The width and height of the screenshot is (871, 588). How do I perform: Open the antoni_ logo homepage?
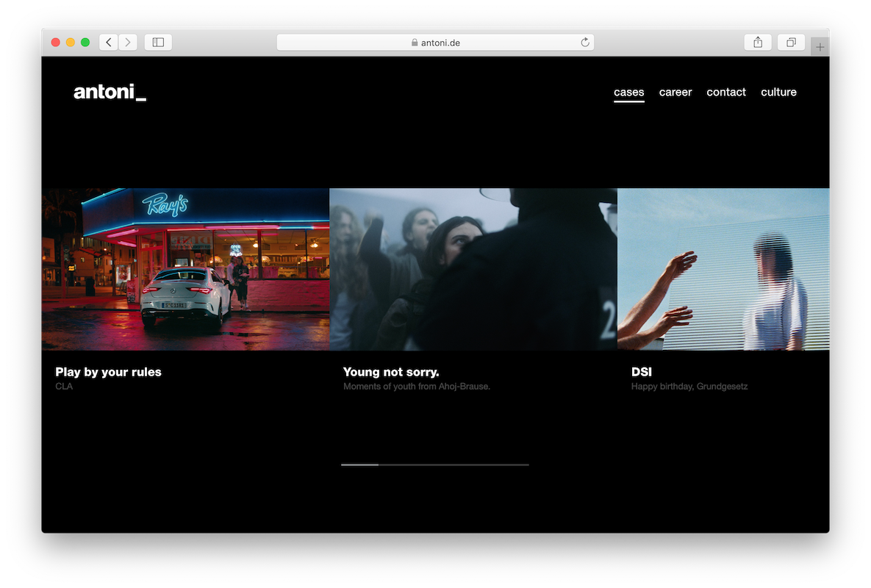[110, 92]
